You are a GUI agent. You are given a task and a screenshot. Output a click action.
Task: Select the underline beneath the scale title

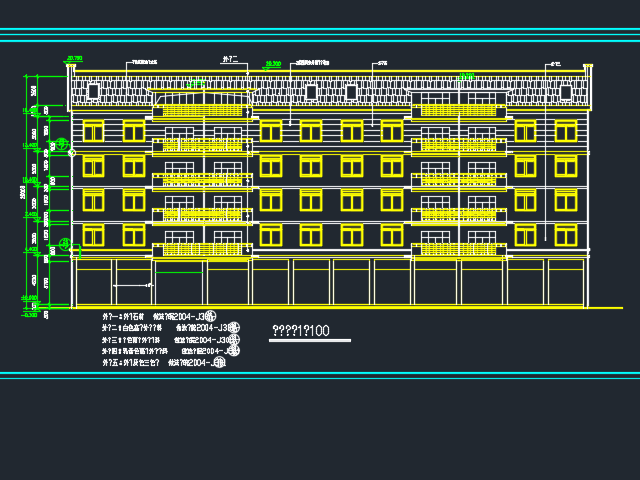coord(310,341)
